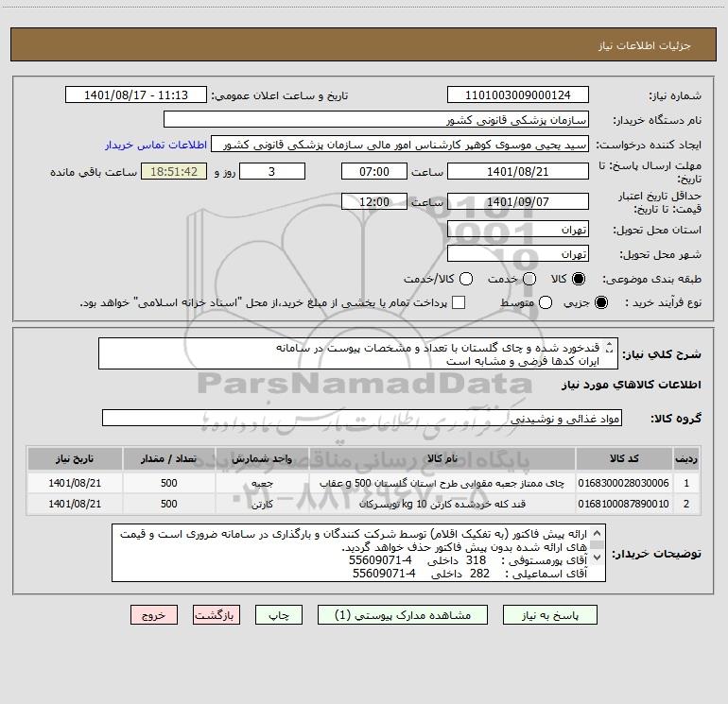Click the شماره نیاز field 1101003009000124
This screenshot has height=704, width=728.
coord(518,95)
